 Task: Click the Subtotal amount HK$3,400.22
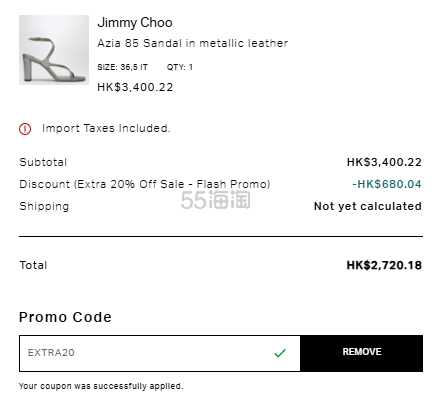(x=384, y=162)
